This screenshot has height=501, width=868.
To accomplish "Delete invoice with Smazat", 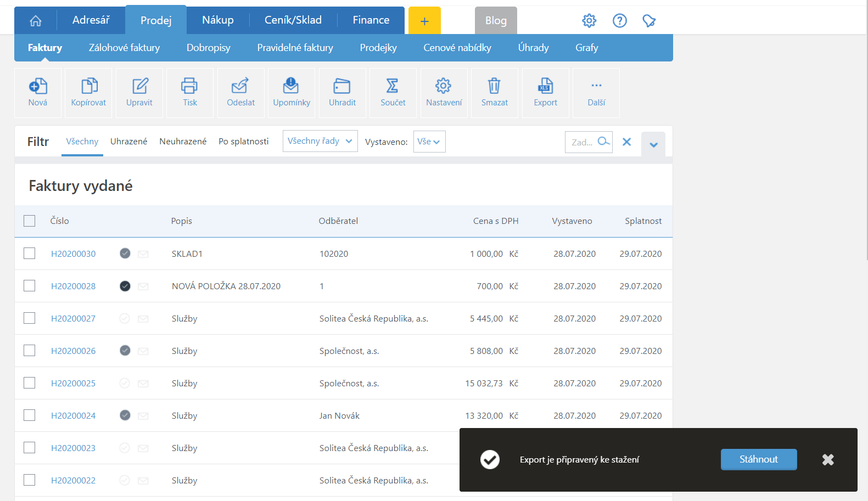I will point(495,93).
